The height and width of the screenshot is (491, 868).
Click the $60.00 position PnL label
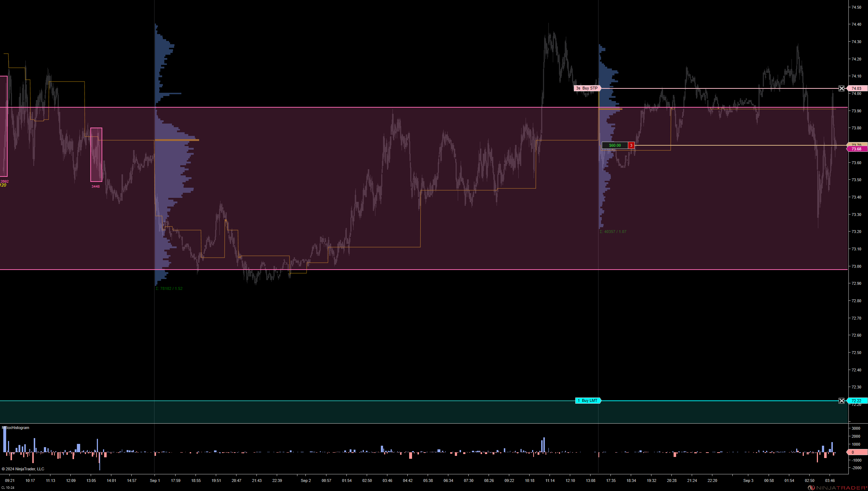pos(615,145)
